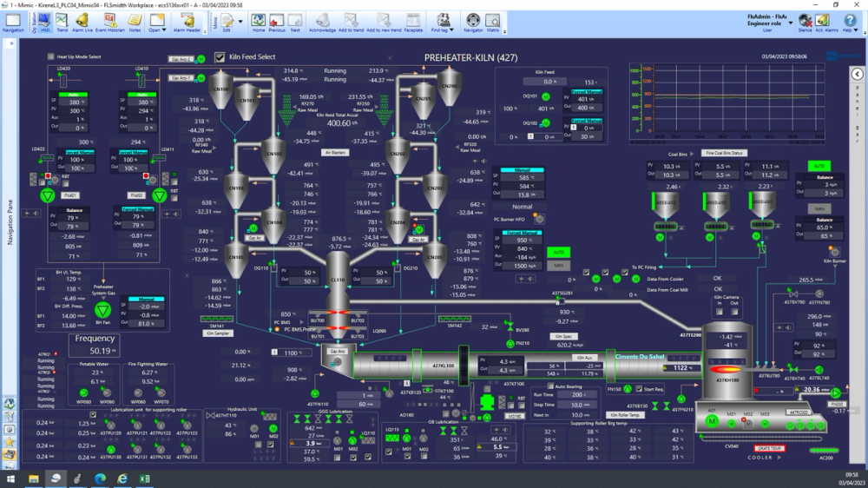This screenshot has width=868, height=488.
Task: Open Notes from the toolbar
Action: click(135, 23)
